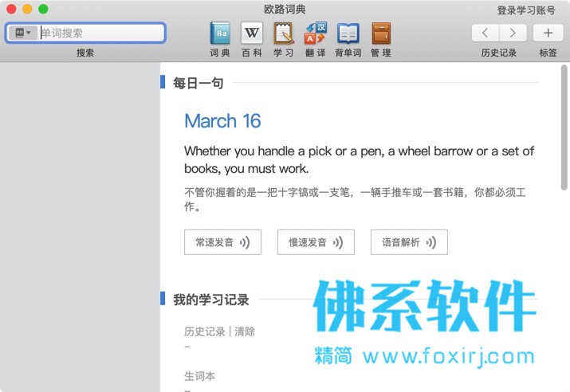Open the 翻译 translation toolbar icon
Viewport: 570px width, 392px height.
pyautogui.click(x=316, y=33)
